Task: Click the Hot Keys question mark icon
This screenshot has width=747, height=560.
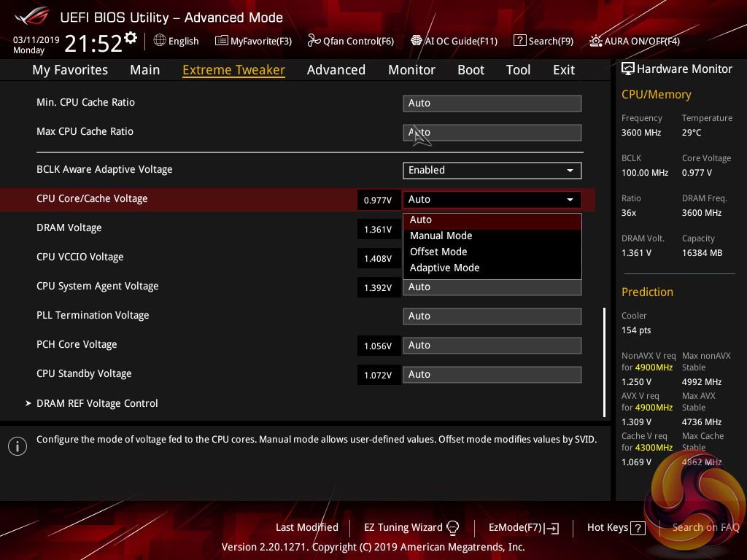Action: (638, 528)
